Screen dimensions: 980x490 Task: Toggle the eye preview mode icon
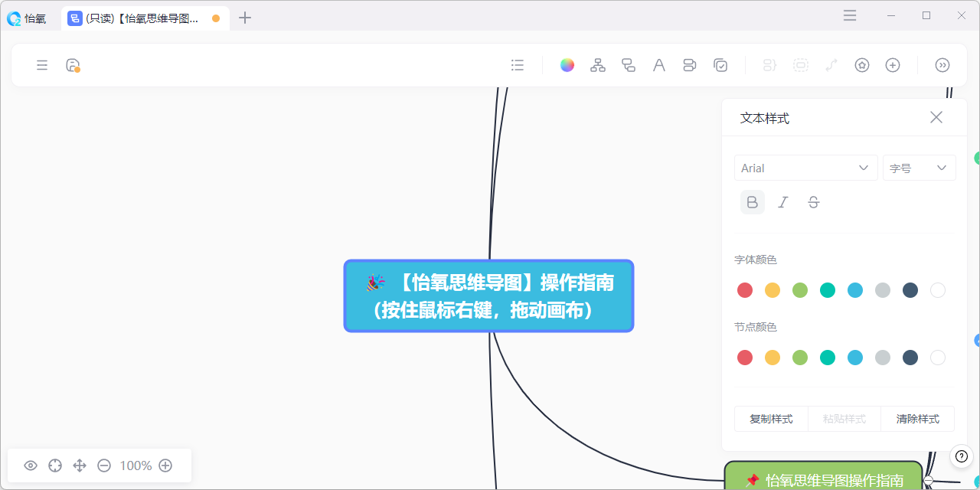31,465
